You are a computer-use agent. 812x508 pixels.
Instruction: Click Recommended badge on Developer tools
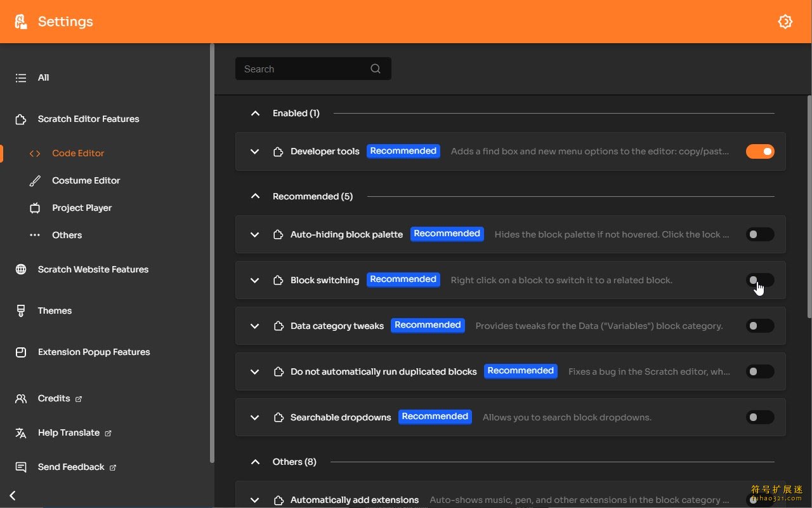[x=403, y=151]
